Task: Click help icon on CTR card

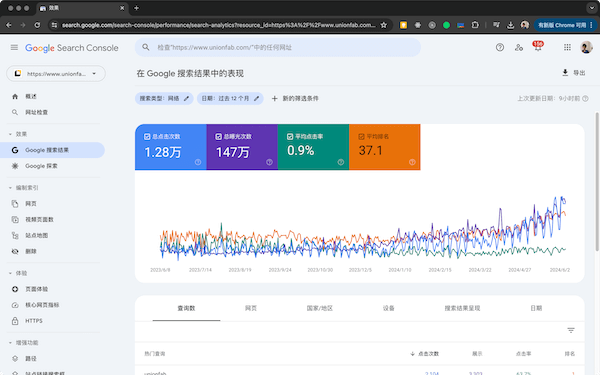Action: (341, 162)
